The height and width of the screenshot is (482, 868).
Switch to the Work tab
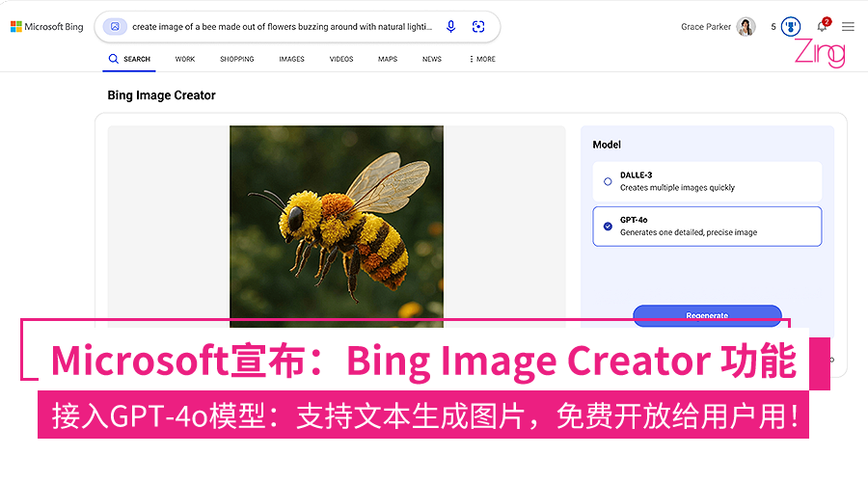click(x=185, y=59)
